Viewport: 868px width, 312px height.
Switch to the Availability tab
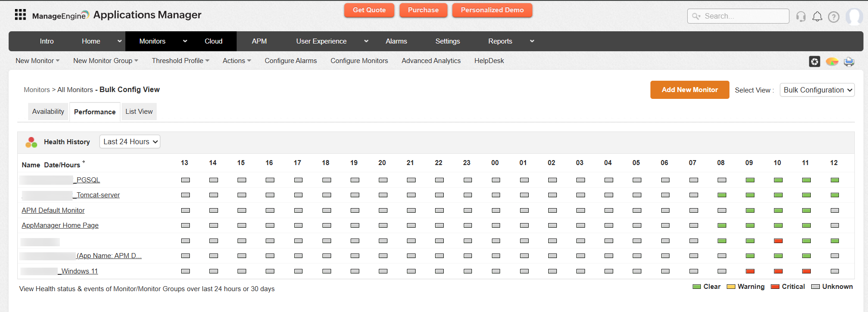pyautogui.click(x=48, y=112)
